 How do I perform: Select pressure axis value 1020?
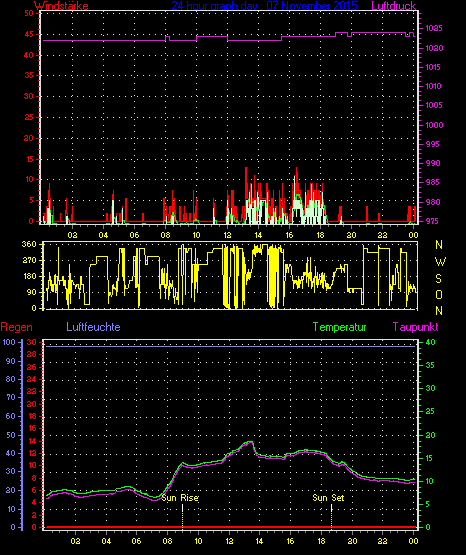pos(434,48)
